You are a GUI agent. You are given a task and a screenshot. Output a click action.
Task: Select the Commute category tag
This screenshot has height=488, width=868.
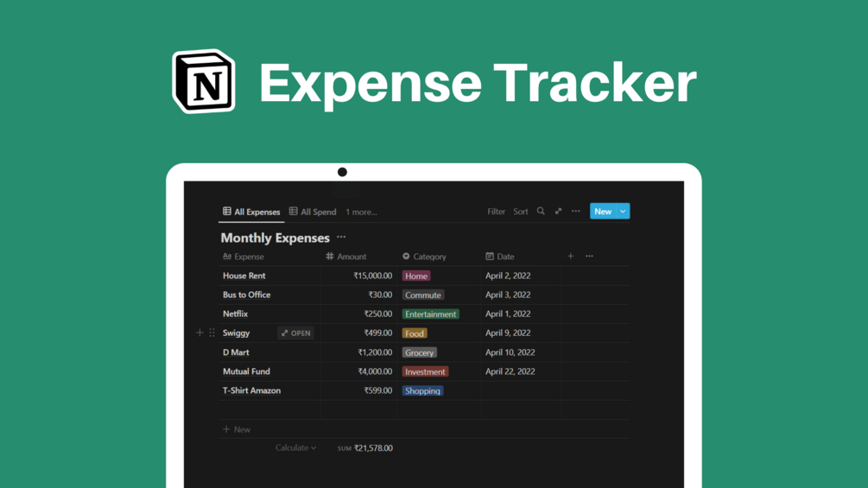point(423,295)
